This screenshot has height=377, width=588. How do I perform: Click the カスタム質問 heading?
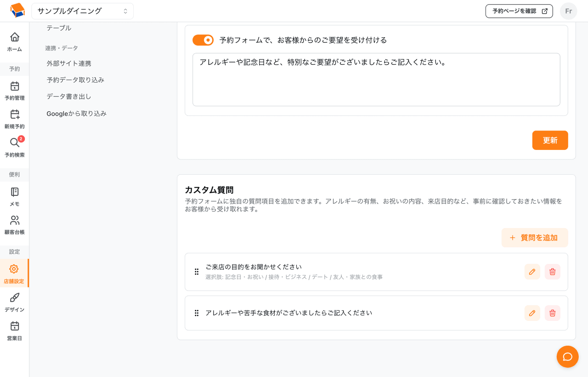209,190
